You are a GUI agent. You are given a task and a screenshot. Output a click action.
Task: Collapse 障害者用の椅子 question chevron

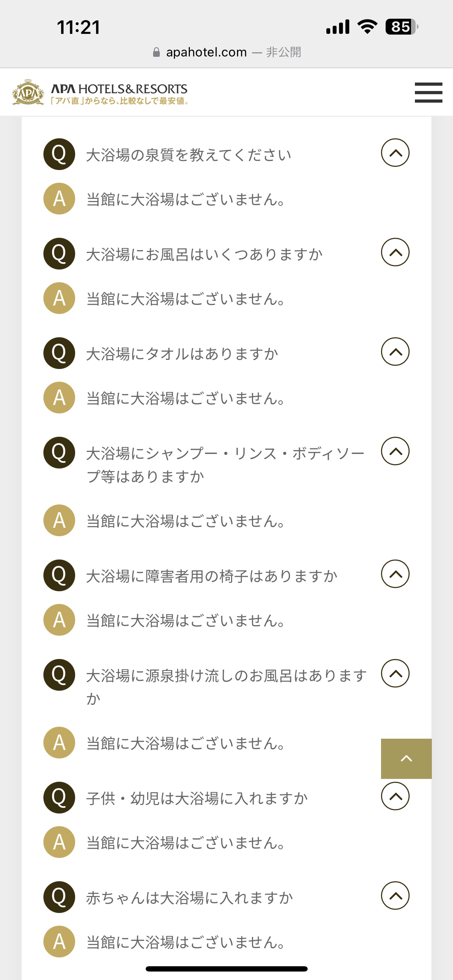[x=395, y=574]
